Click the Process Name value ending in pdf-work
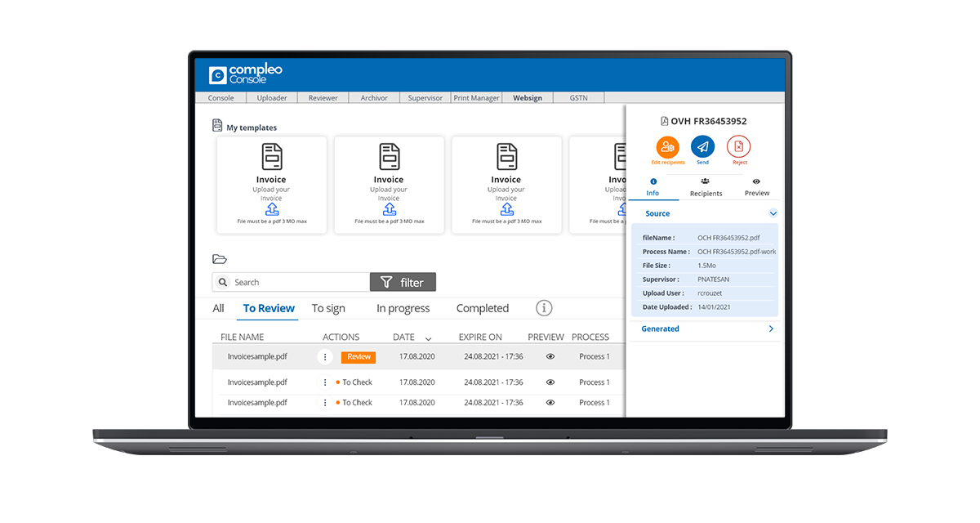 [737, 252]
